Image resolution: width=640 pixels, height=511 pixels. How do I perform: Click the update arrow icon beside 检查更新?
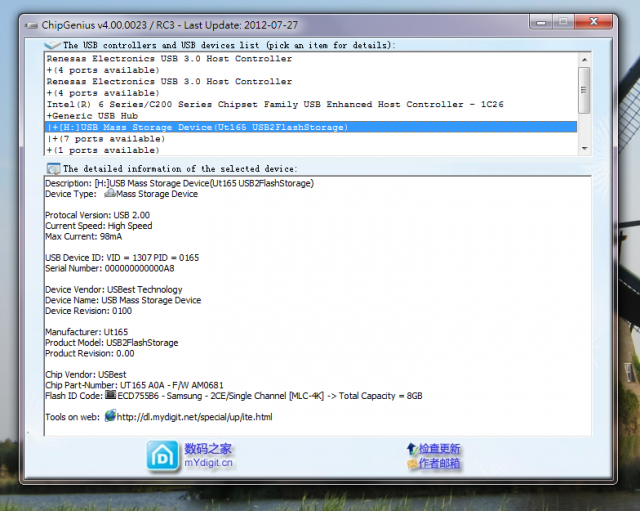click(x=411, y=449)
